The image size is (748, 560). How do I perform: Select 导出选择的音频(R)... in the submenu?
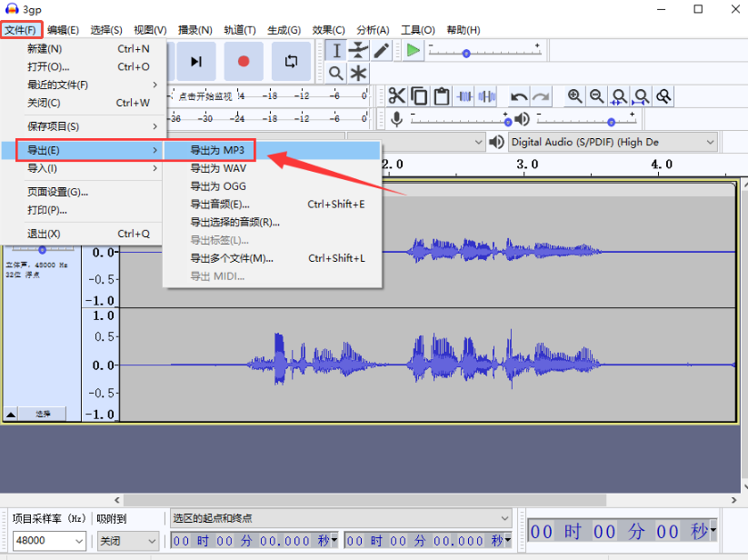pos(272,223)
